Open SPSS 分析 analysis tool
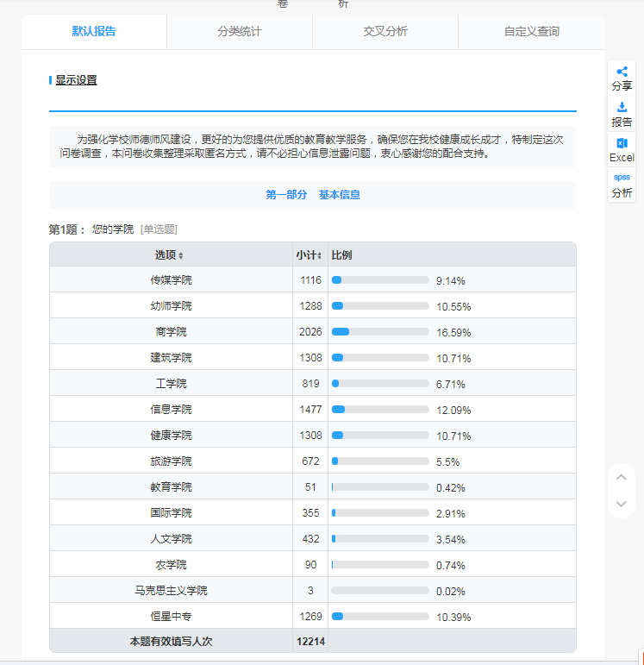The image size is (644, 665). point(622,185)
